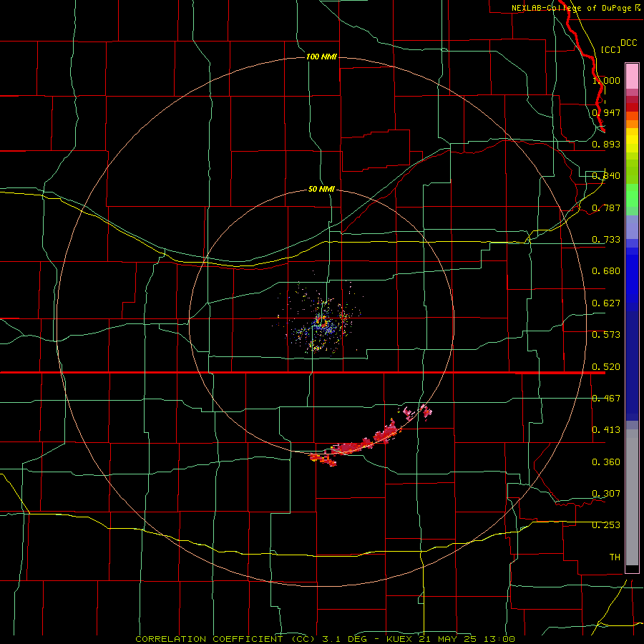Click the 0.520 scale value

point(606,367)
